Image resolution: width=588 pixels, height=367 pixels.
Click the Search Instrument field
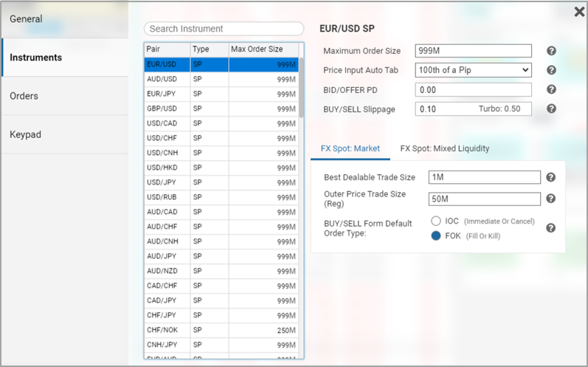(224, 29)
